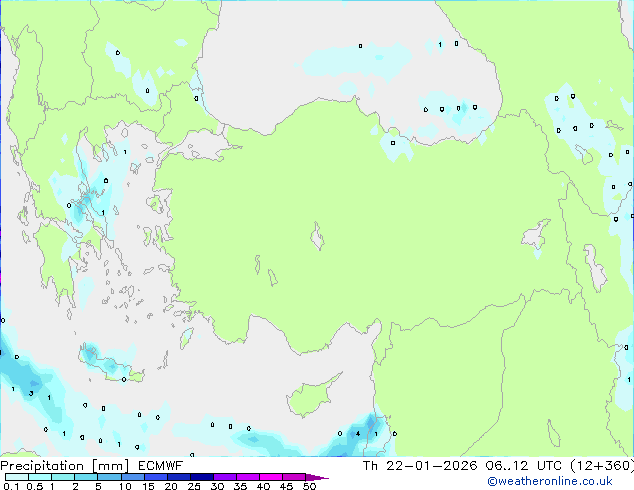Click the date text "Th 22-01-2026"
Viewport: 634px width, 490px height.
(420, 466)
